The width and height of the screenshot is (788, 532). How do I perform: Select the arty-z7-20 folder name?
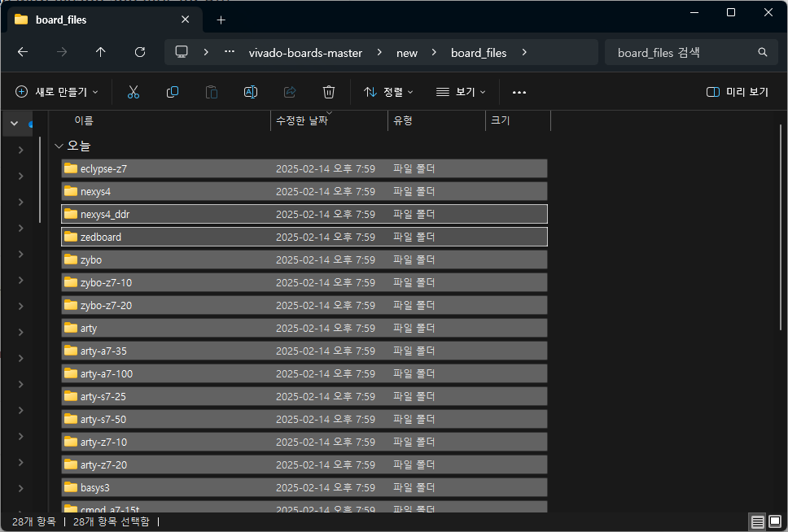[x=103, y=465]
